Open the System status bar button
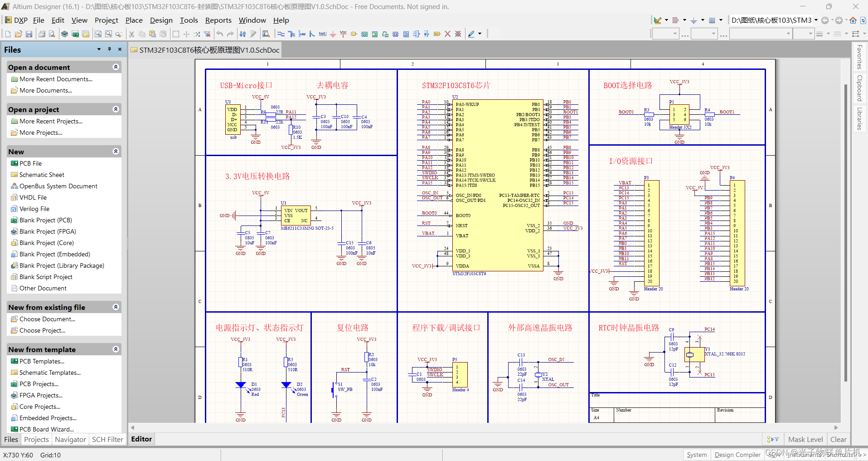The image size is (868, 461). tap(697, 455)
